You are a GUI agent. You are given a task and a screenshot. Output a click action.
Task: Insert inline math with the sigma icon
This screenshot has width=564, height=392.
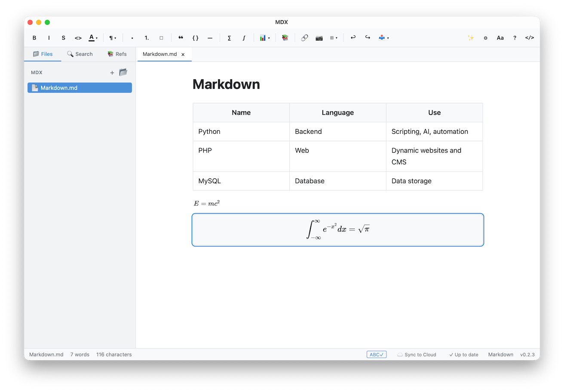pos(229,38)
